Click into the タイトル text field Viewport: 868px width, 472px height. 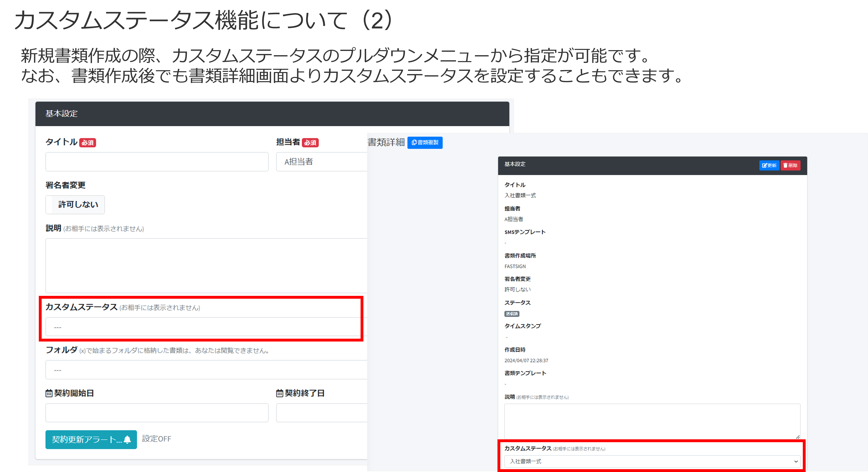coord(157,162)
